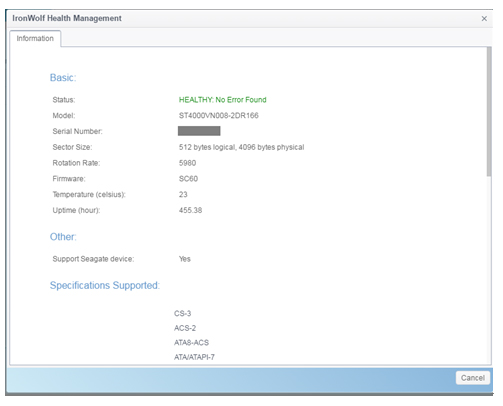The width and height of the screenshot is (503, 406).
Task: Click the Uptime (hour) label
Action: coord(76,210)
